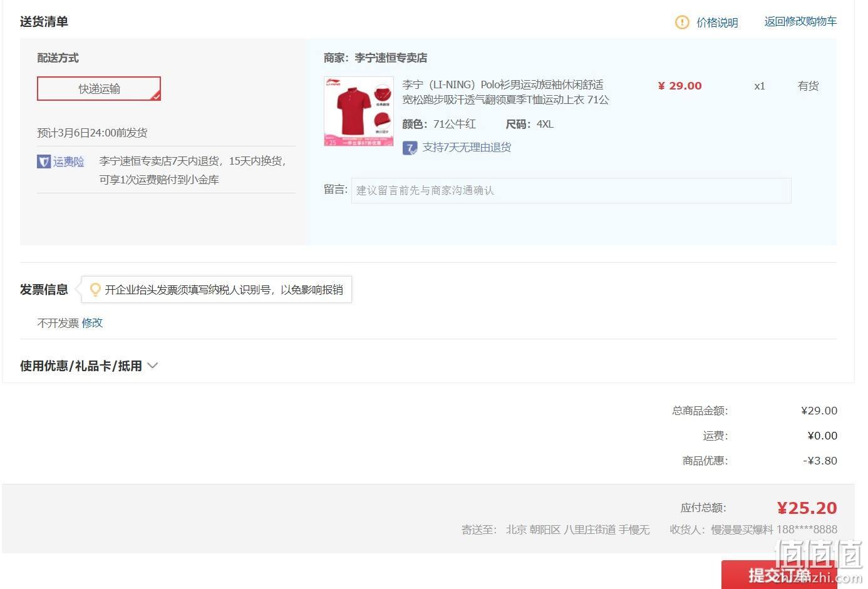The image size is (868, 589).
Task: Click 修改 to edit invoice settings
Action: pos(92,323)
